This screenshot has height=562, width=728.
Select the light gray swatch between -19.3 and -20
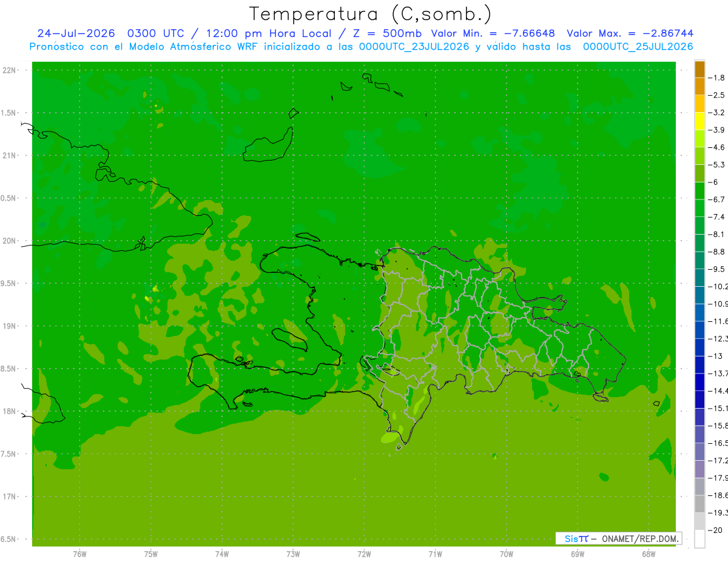pyautogui.click(x=699, y=521)
